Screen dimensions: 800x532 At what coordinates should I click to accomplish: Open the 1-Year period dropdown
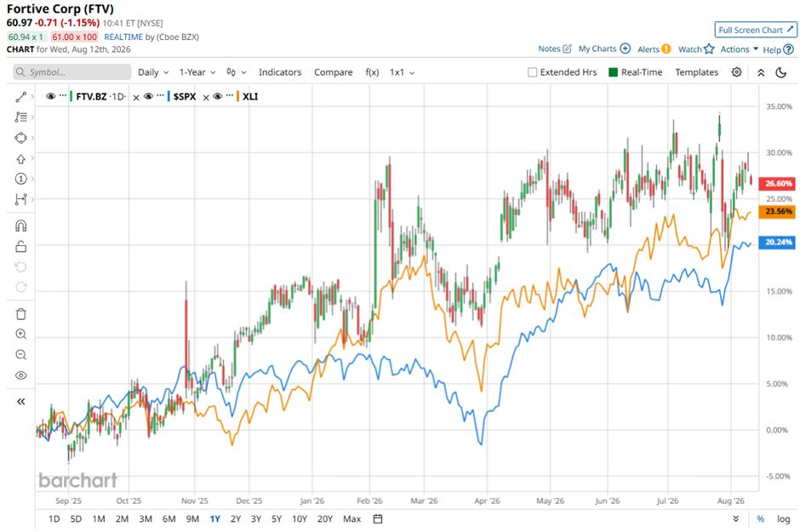tap(197, 72)
